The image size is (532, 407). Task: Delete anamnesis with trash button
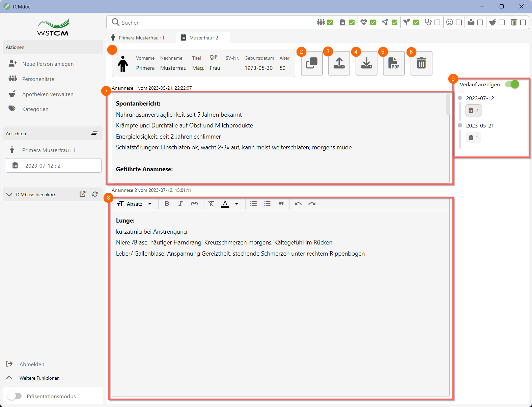[x=421, y=63]
